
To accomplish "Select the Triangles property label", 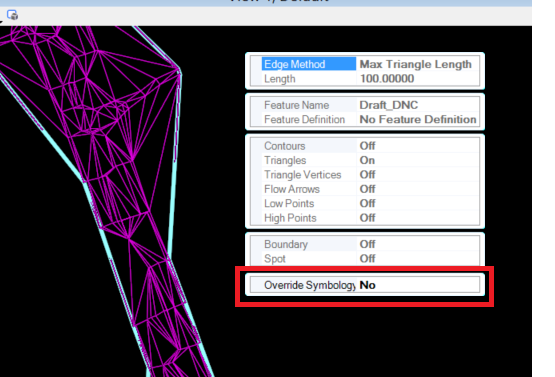I will coord(285,160).
